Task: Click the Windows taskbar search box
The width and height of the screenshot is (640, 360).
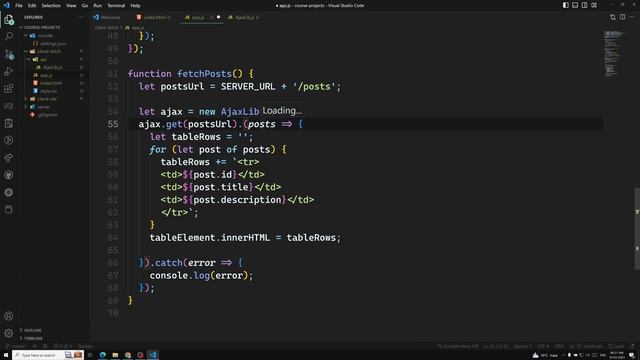Action: coord(48,355)
